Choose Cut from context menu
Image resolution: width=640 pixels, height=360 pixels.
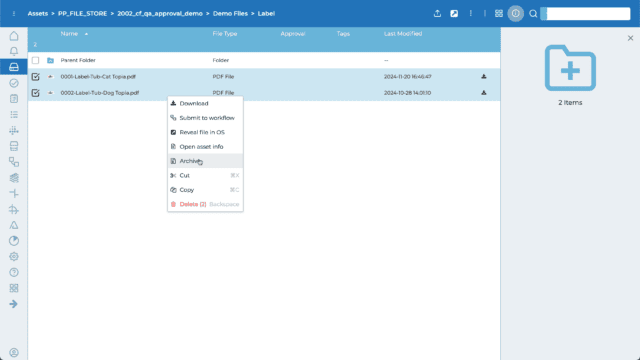205,176
